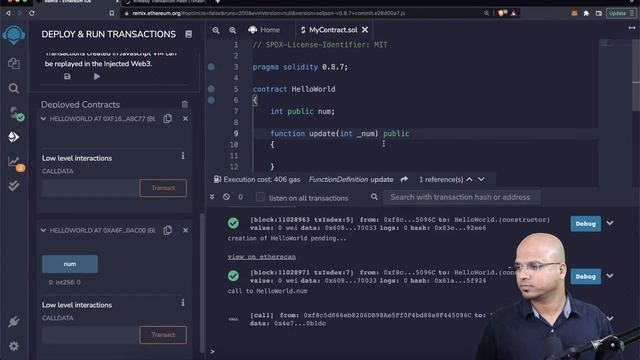Image resolution: width=640 pixels, height=360 pixels.
Task: Open the Plugin manager sidebar icon
Action: click(14, 322)
